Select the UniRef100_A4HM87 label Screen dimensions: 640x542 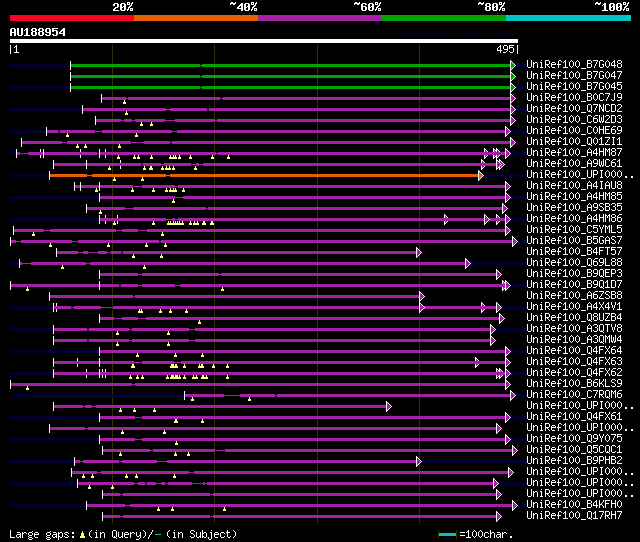point(574,152)
